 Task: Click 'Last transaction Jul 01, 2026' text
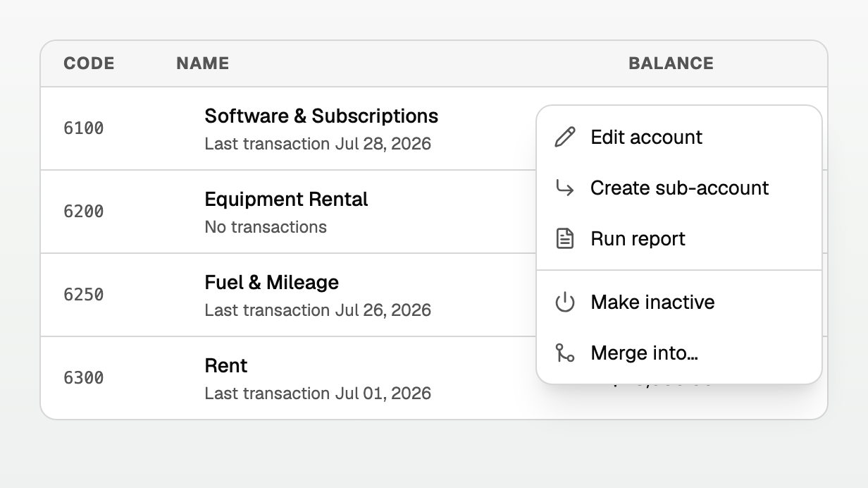pos(318,394)
